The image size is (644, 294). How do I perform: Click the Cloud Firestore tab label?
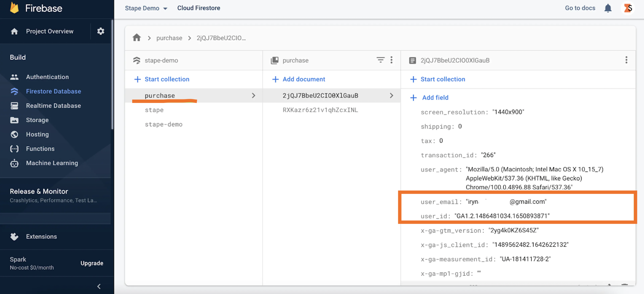pos(199,7)
